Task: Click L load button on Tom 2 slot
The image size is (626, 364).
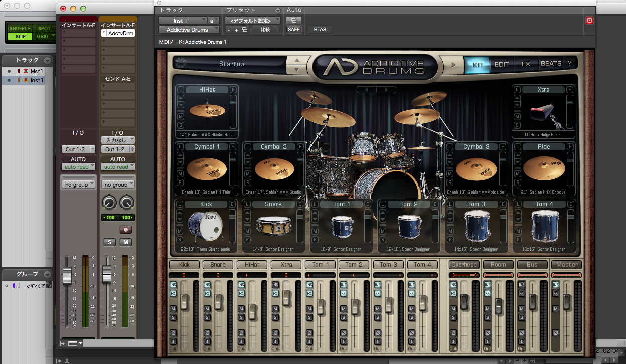Action: click(x=383, y=204)
